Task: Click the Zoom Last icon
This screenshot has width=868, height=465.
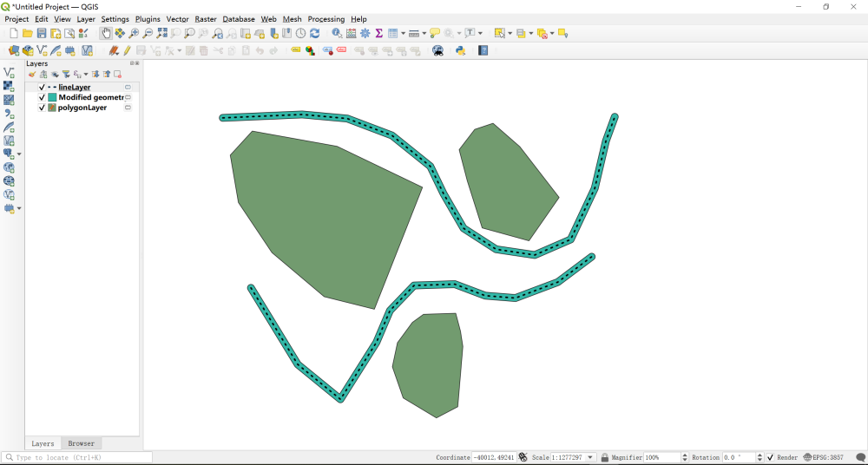Action: click(x=218, y=33)
